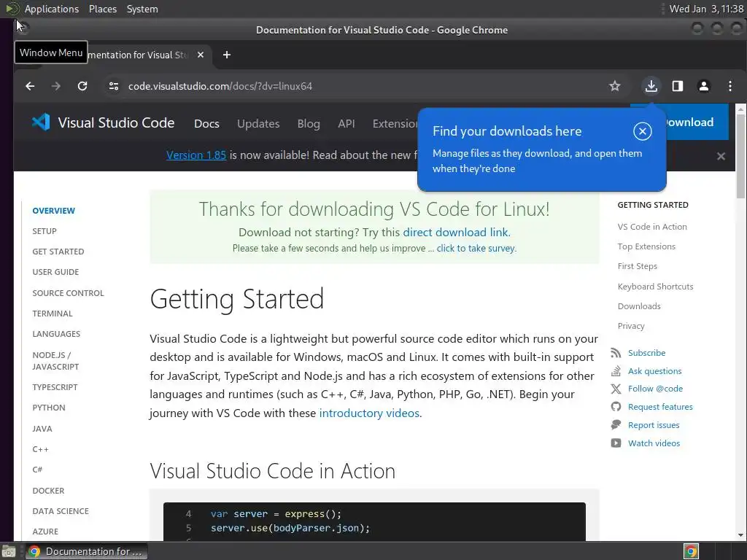This screenshot has width=747, height=560.
Task: Open the Applications menu
Action: tap(52, 9)
